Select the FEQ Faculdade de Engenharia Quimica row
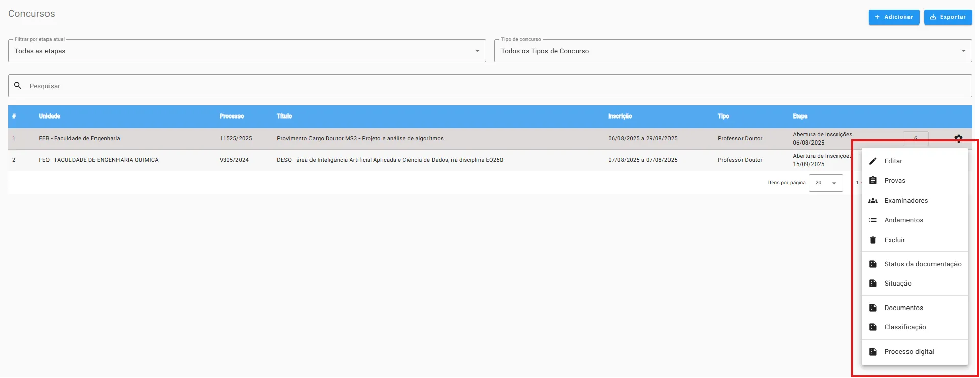This screenshot has width=980, height=378. pos(99,160)
